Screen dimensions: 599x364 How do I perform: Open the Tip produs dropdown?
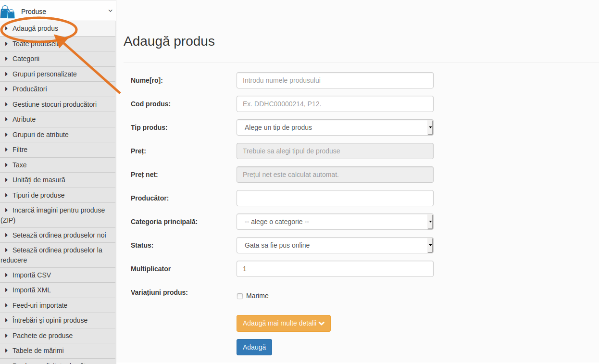click(335, 127)
